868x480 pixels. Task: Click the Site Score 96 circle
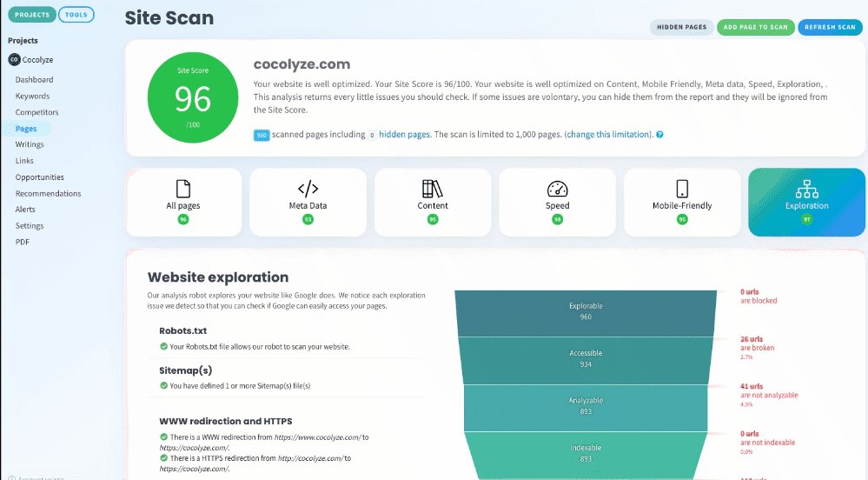coord(193,97)
